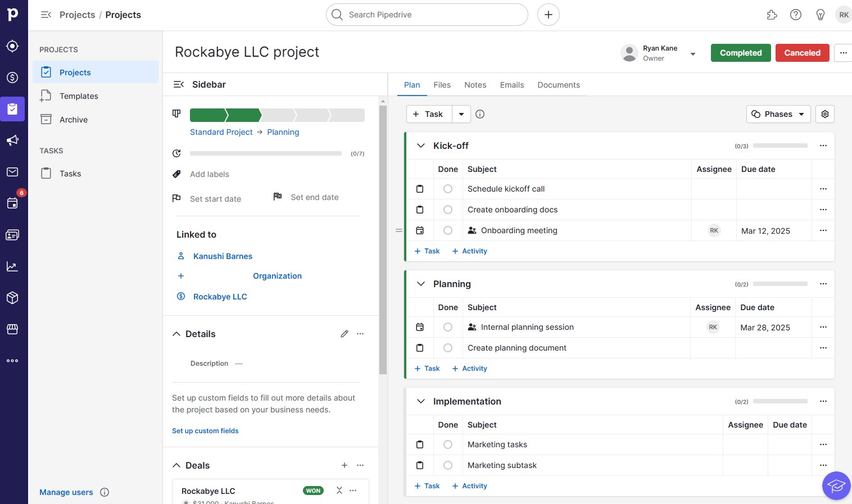Open the Documents tab

click(x=558, y=85)
